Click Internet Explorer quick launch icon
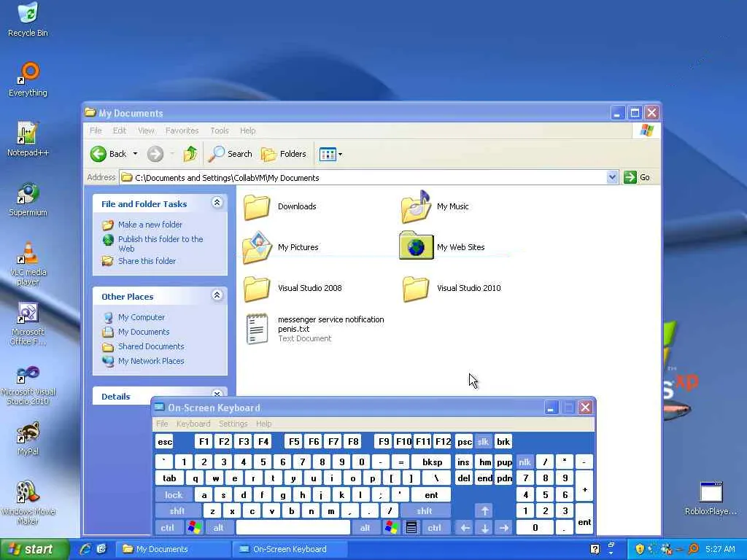Image resolution: width=747 pixels, height=560 pixels. (86, 549)
